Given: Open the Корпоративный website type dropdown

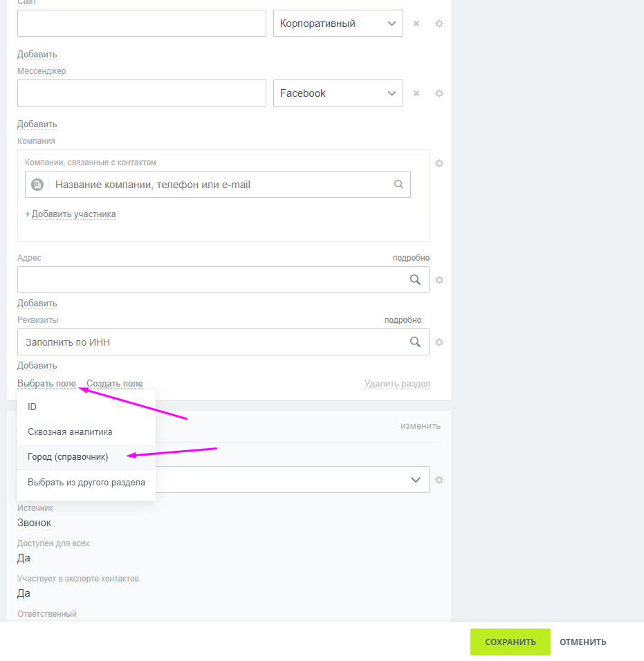Looking at the screenshot, I should coord(338,24).
